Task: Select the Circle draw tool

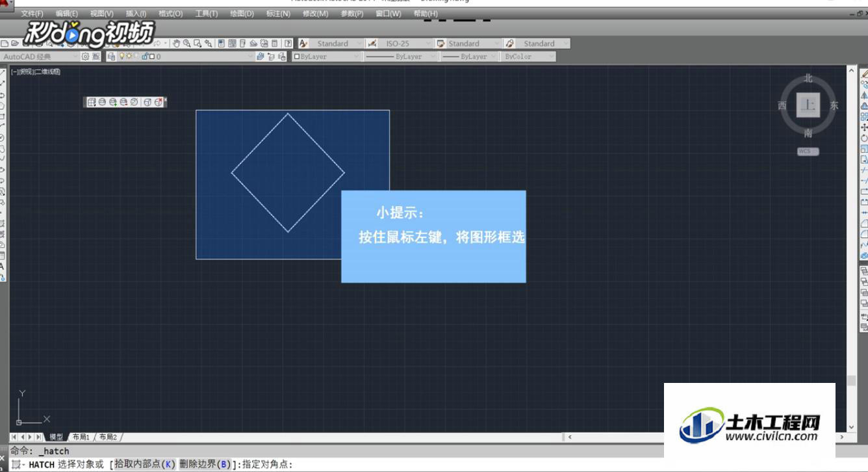Action: (x=3, y=138)
